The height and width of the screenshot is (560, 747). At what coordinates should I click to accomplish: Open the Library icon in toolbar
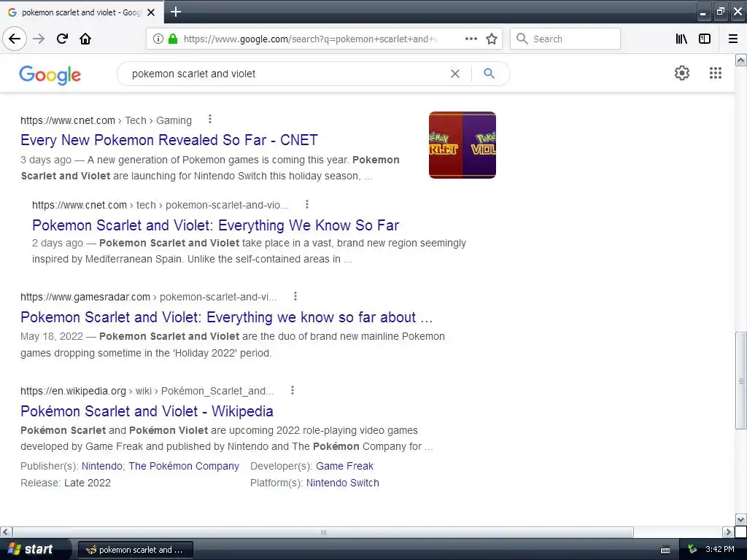coord(681,39)
